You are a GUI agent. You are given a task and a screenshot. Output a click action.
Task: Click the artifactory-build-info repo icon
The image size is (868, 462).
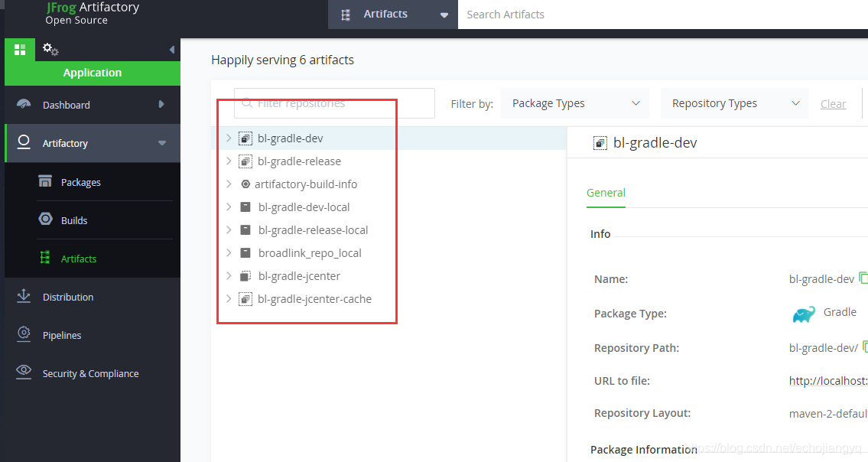245,184
